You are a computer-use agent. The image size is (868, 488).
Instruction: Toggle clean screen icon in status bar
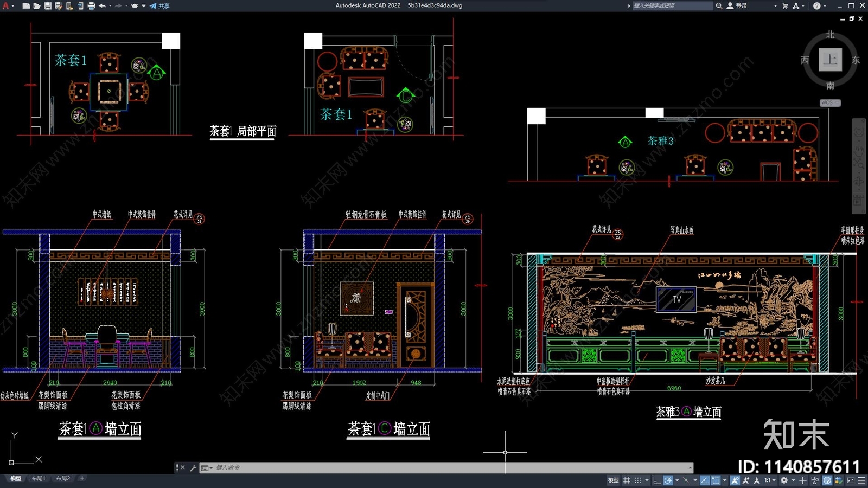coord(851,480)
